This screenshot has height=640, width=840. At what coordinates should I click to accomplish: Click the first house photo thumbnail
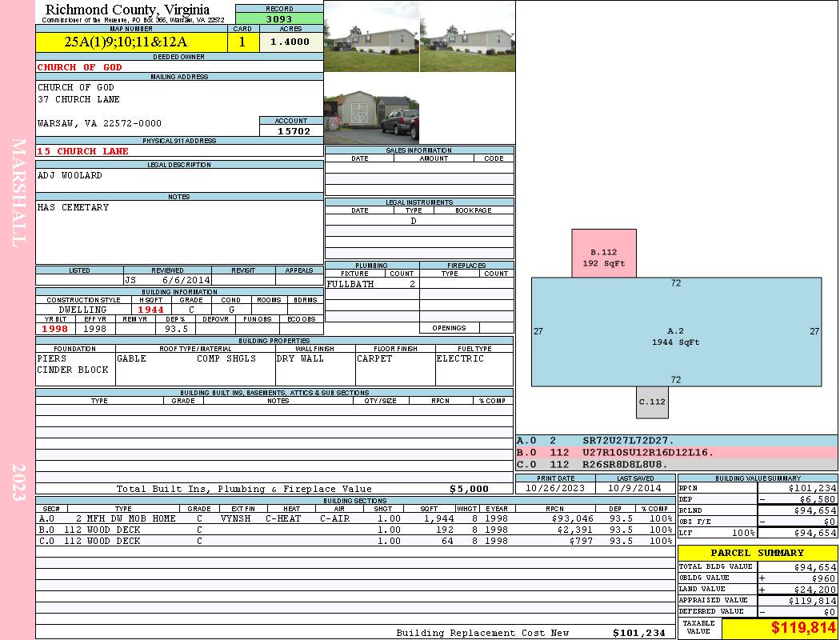371,37
